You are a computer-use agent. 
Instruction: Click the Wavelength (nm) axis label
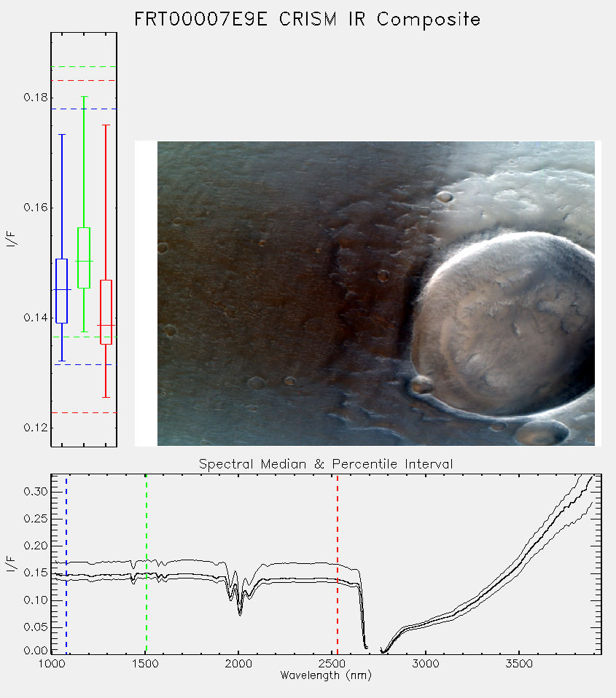326,675
